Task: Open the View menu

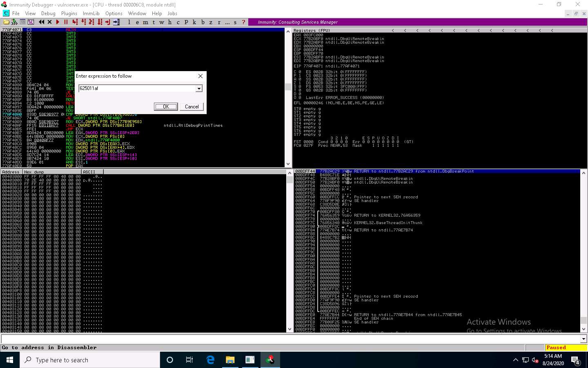Action: [30, 13]
